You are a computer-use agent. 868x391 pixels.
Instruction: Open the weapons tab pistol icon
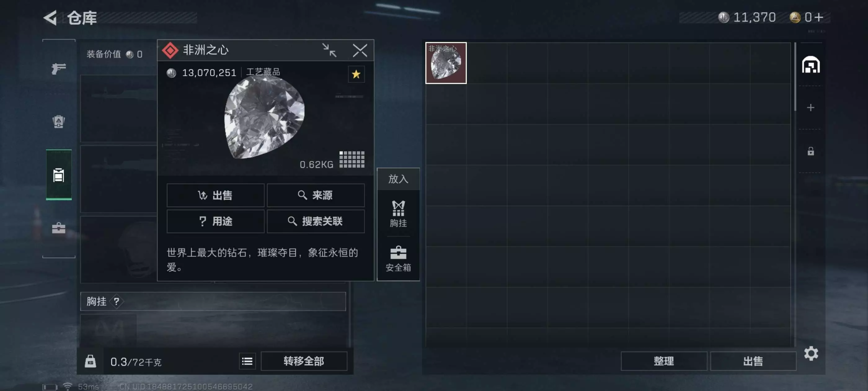[59, 69]
